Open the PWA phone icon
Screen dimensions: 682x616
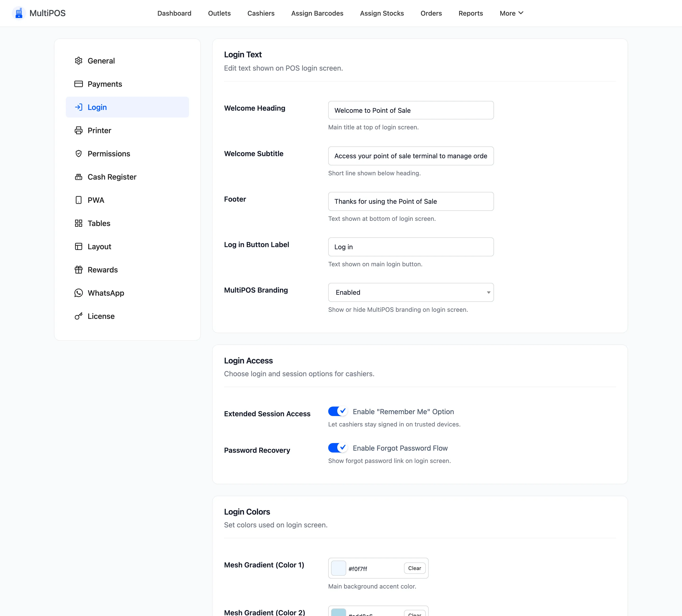coord(78,200)
